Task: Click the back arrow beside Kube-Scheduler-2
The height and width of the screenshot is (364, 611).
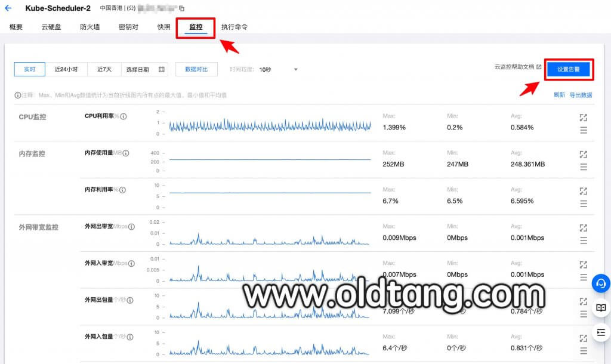Action: point(8,8)
